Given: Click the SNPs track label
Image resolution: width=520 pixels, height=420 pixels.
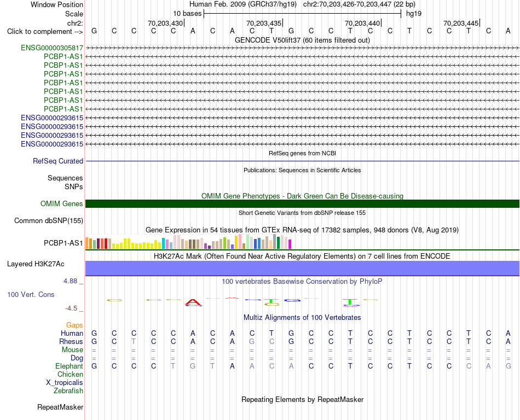Looking at the screenshot, I should tap(74, 186).
